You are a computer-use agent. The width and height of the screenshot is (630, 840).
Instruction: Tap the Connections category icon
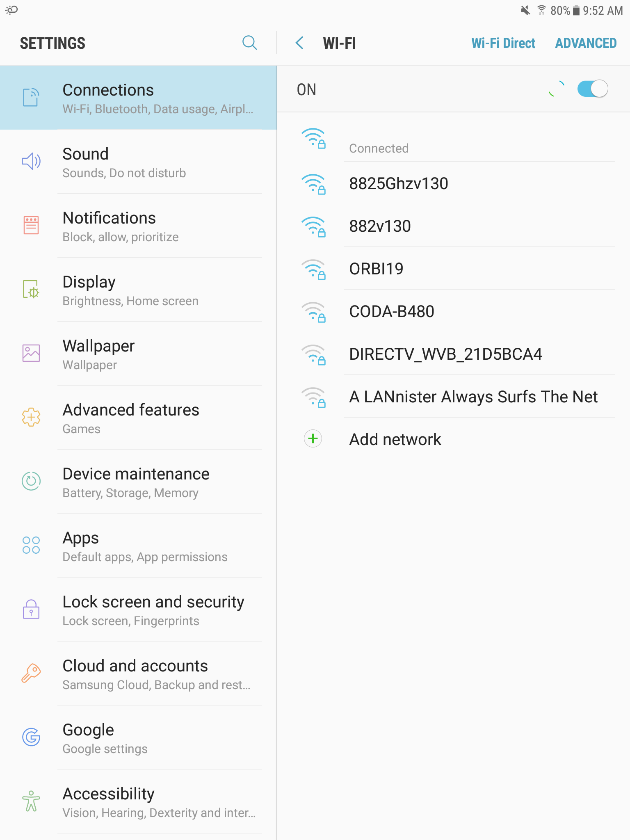(x=31, y=97)
